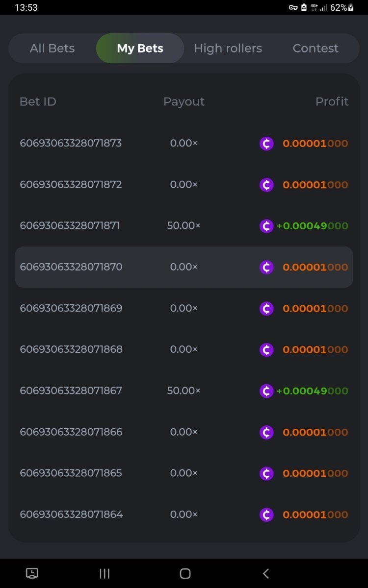Tap the coin icon for bet ending 71871

click(x=266, y=226)
